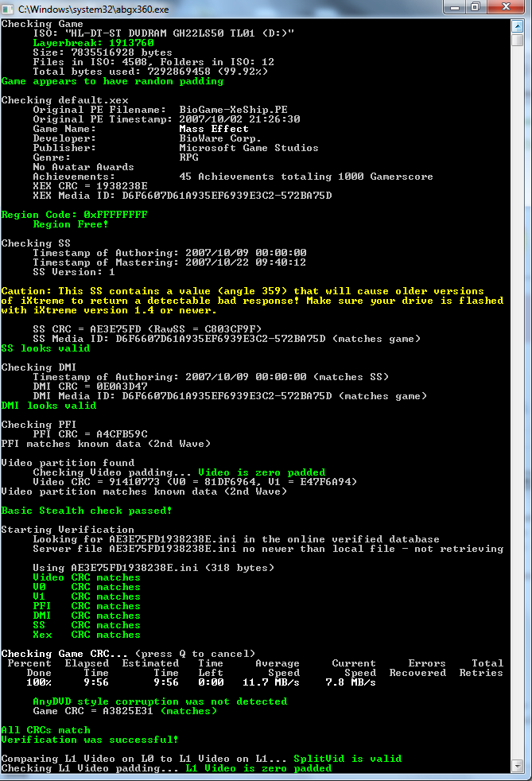
Task: Click the 'SS looks valid' line
Action: (x=45, y=348)
